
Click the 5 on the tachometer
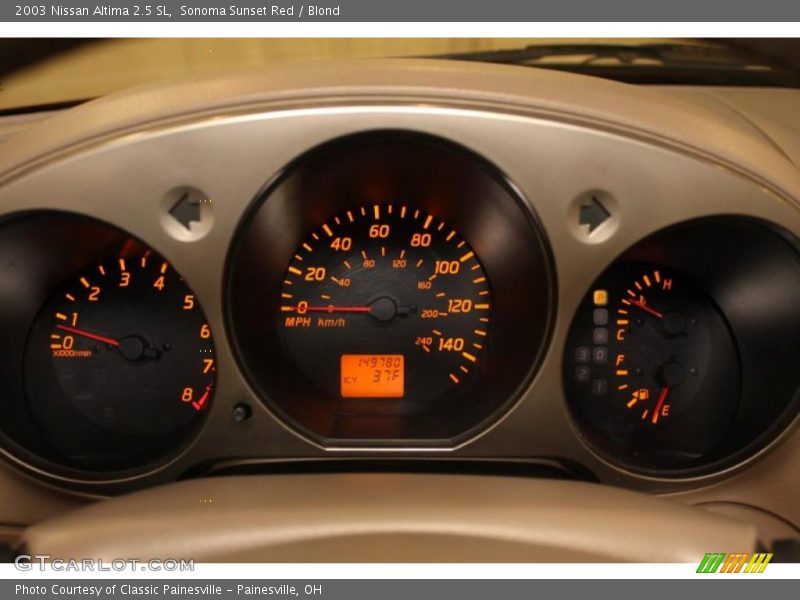click(189, 302)
